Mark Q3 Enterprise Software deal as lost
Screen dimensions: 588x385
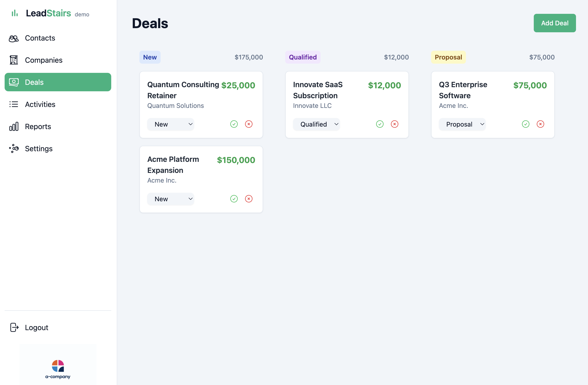(540, 124)
